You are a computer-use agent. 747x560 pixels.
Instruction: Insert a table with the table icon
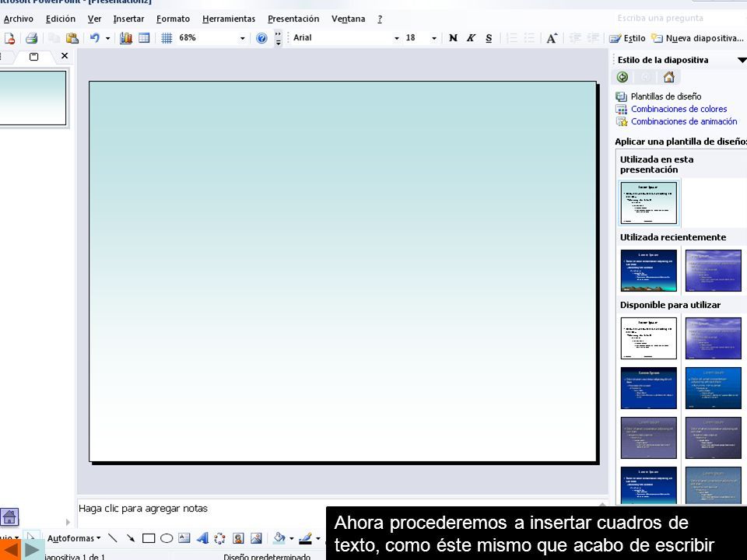pyautogui.click(x=144, y=38)
